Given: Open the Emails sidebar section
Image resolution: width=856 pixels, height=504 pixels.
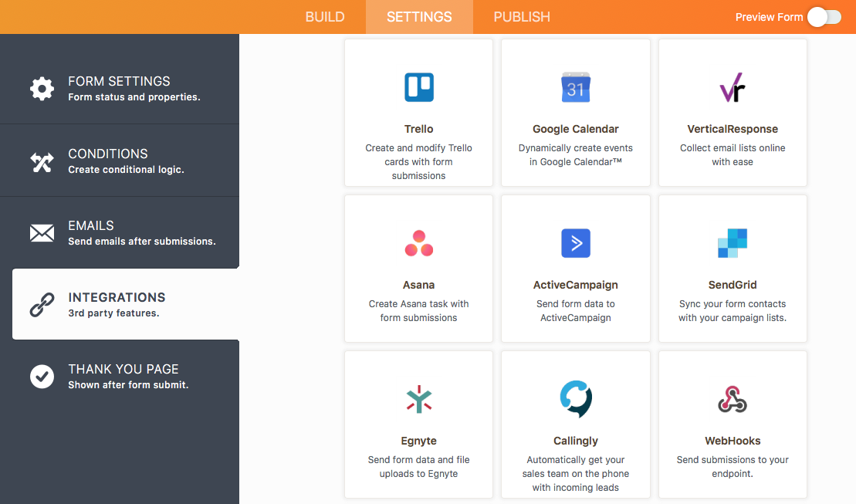Looking at the screenshot, I should pyautogui.click(x=120, y=232).
